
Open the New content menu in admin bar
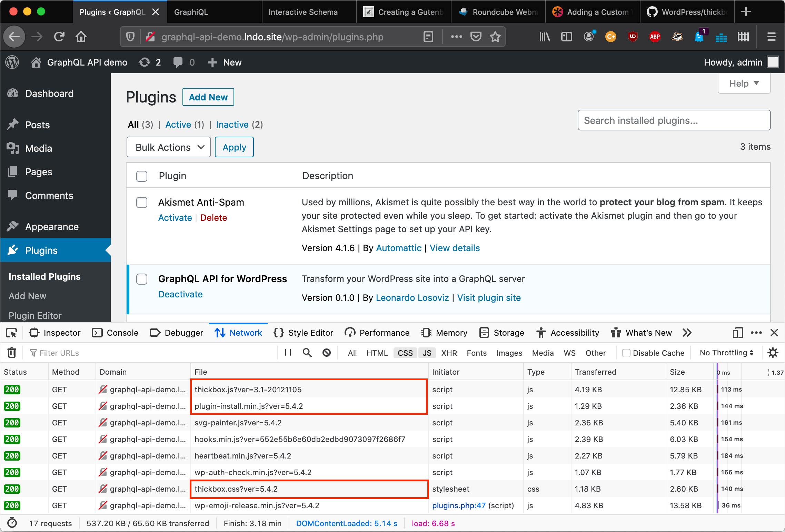click(225, 62)
